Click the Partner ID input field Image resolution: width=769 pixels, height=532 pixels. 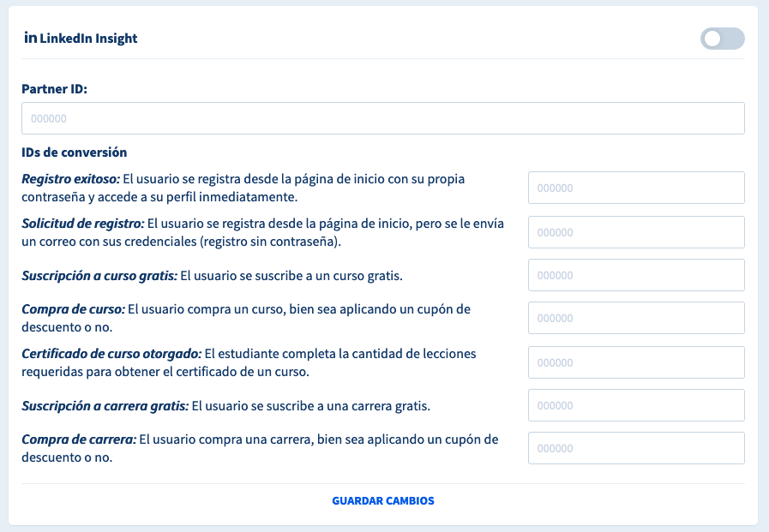pos(382,119)
